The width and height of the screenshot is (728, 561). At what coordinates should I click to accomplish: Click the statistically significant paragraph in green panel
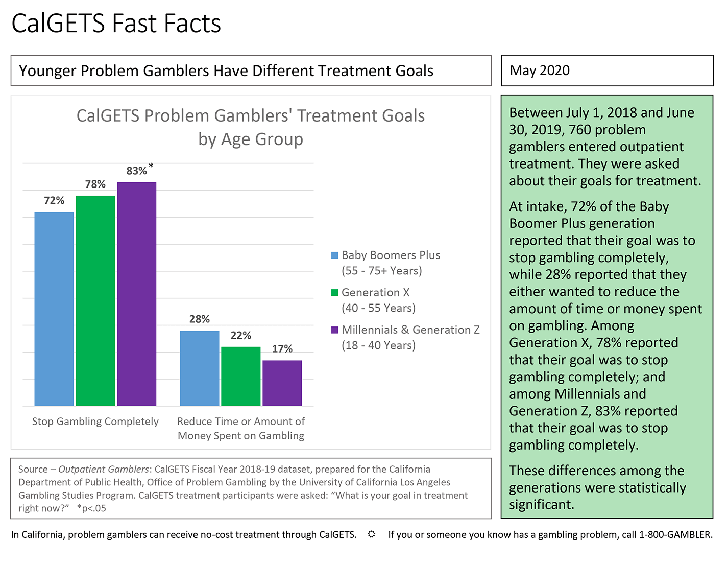[597, 487]
